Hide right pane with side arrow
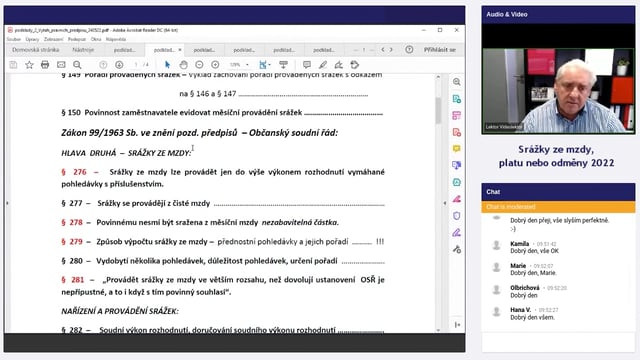 444,203
